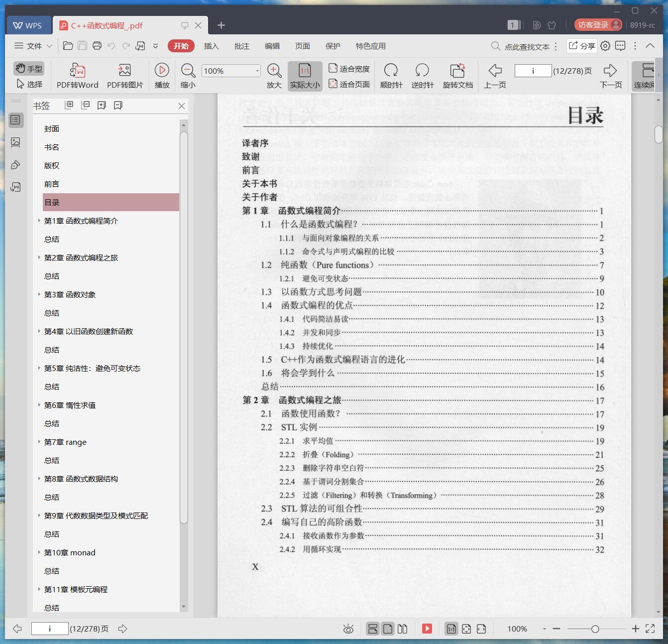Open the 保护 ribbon tab
This screenshot has width=668, height=644.
[x=333, y=46]
